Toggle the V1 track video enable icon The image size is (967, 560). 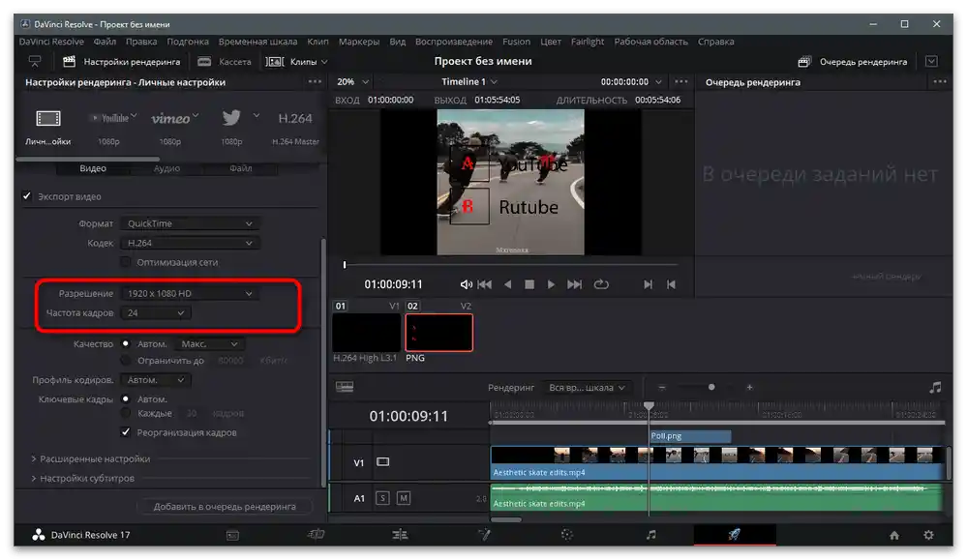(383, 462)
